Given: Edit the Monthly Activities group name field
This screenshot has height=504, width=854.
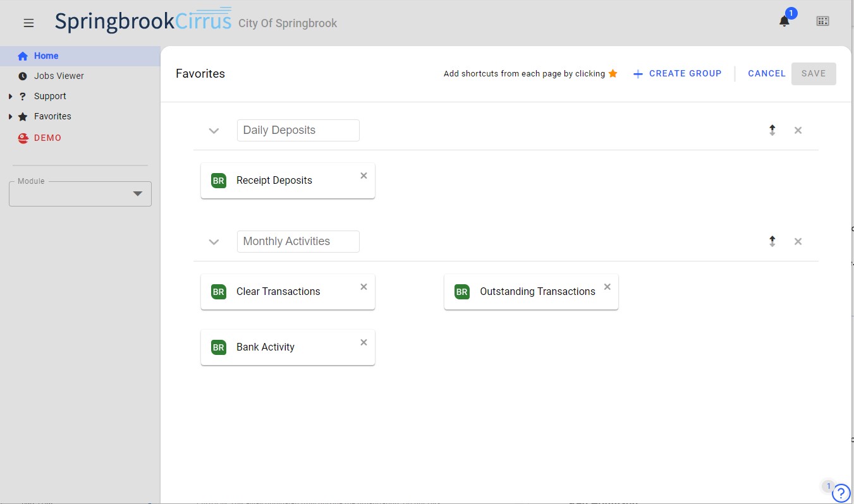Looking at the screenshot, I should tap(298, 241).
